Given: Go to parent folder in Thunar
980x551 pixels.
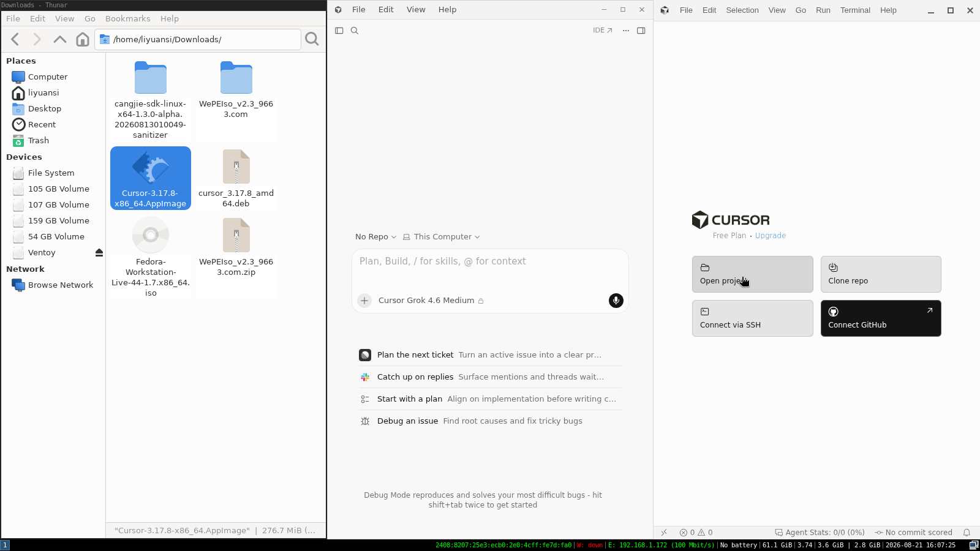Looking at the screenshot, I should [59, 39].
